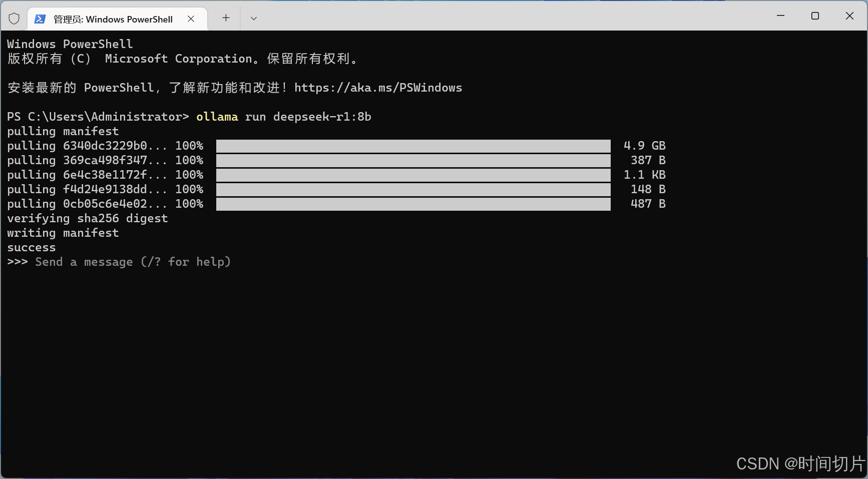Open the https://aka.ms/PSWindows link

pyautogui.click(x=378, y=88)
